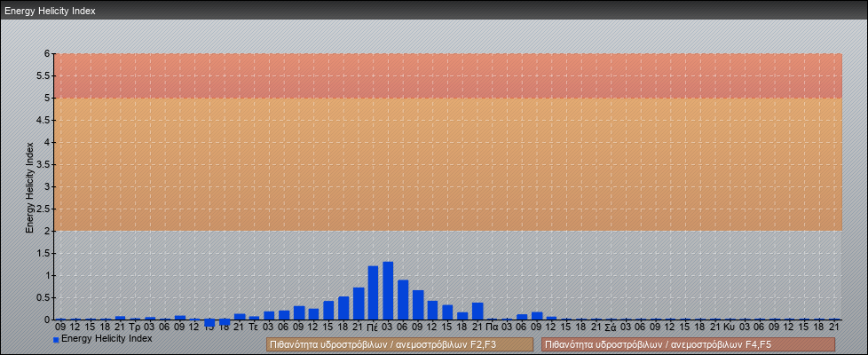Image resolution: width=868 pixels, height=355 pixels.
Task: Click the tallest blue bar in the chart
Action: (x=388, y=290)
